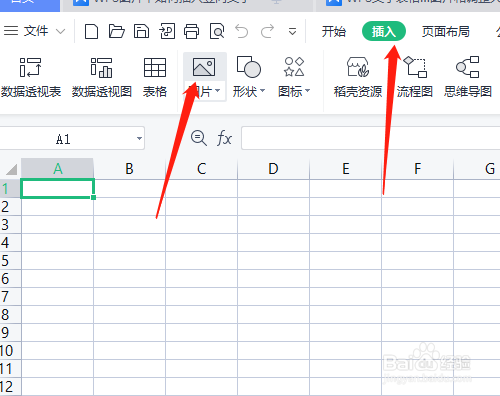Insert a 表格 table
This screenshot has height=396, width=500.
coord(155,77)
